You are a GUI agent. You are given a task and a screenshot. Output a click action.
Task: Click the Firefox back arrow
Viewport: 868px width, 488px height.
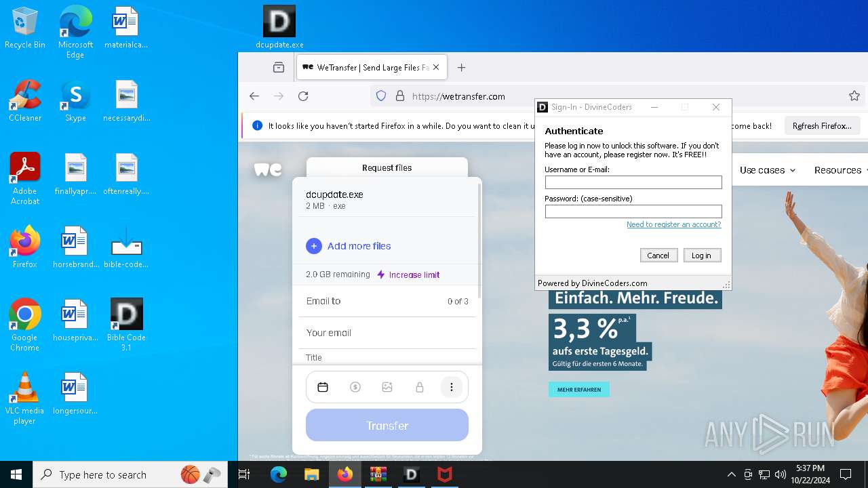[254, 96]
